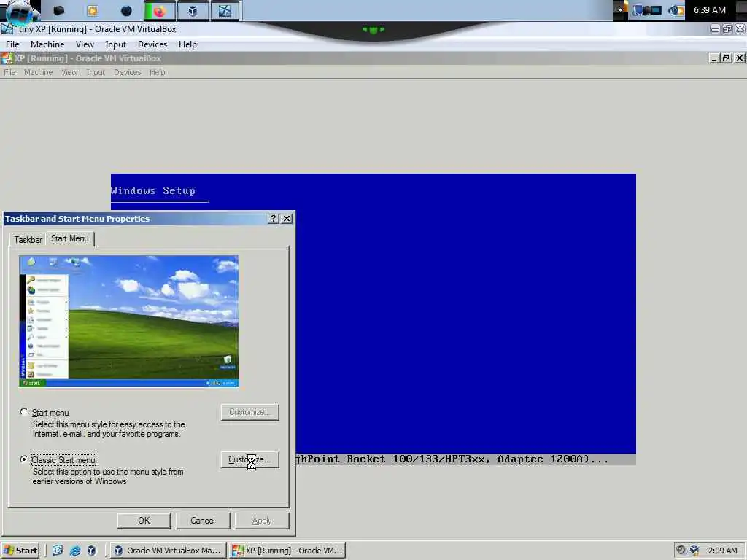Click the shield security tray icon at top
Image resolution: width=747 pixels, height=560 pixels.
click(638, 10)
